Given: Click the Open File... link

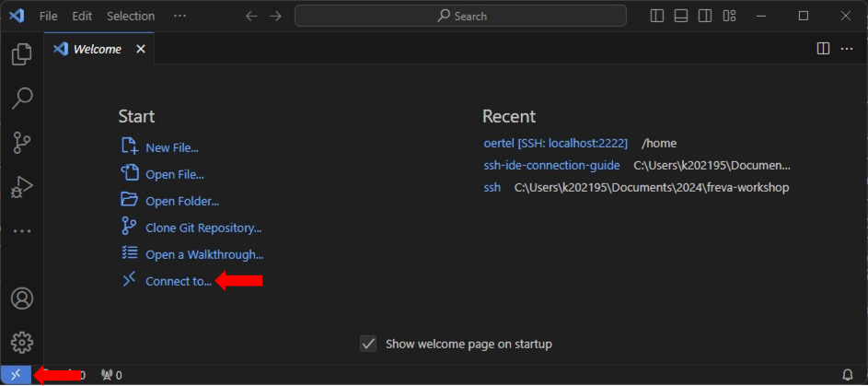Looking at the screenshot, I should [175, 174].
